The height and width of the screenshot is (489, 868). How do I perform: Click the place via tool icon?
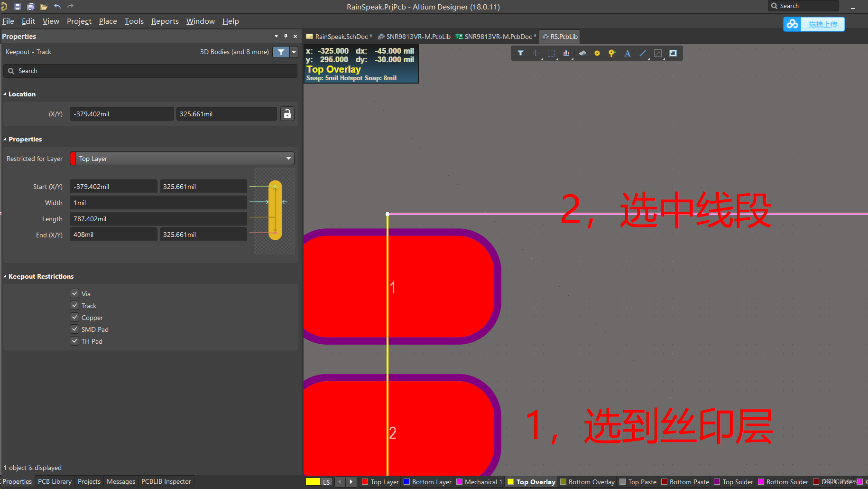coord(597,53)
